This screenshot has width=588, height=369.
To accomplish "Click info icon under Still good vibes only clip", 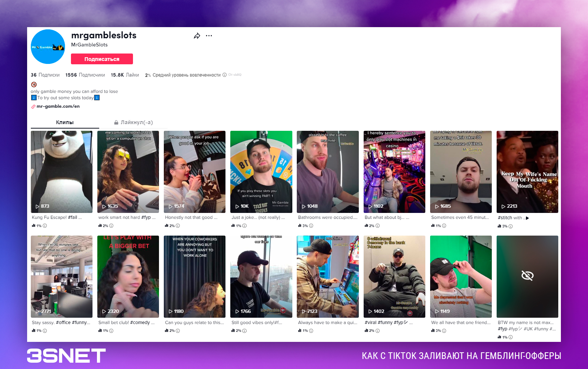I will (x=244, y=331).
